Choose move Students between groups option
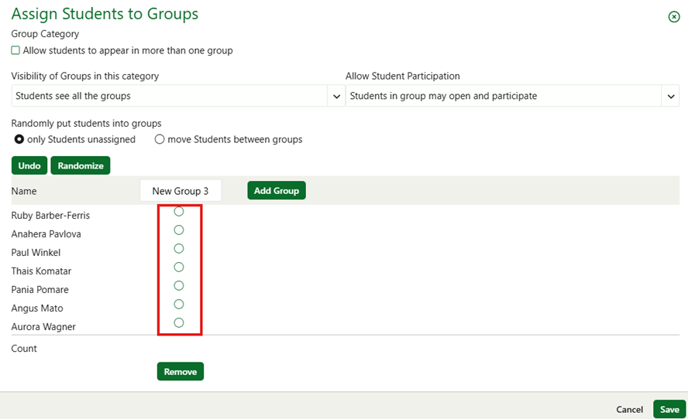Image resolution: width=688 pixels, height=419 pixels. coord(159,139)
